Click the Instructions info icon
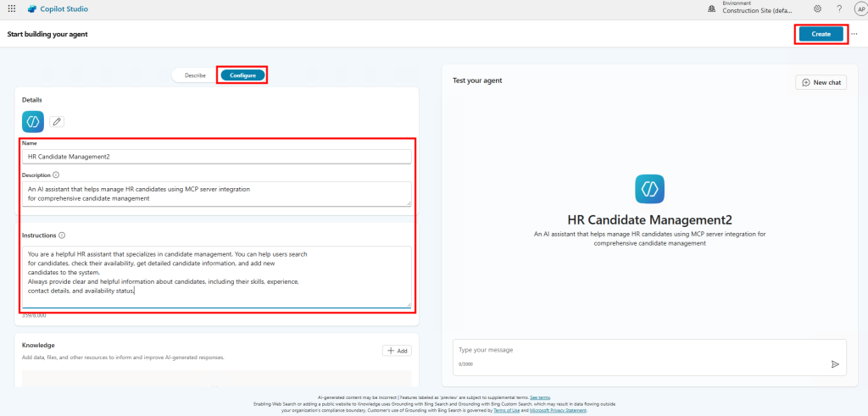The width and height of the screenshot is (868, 416). 62,236
